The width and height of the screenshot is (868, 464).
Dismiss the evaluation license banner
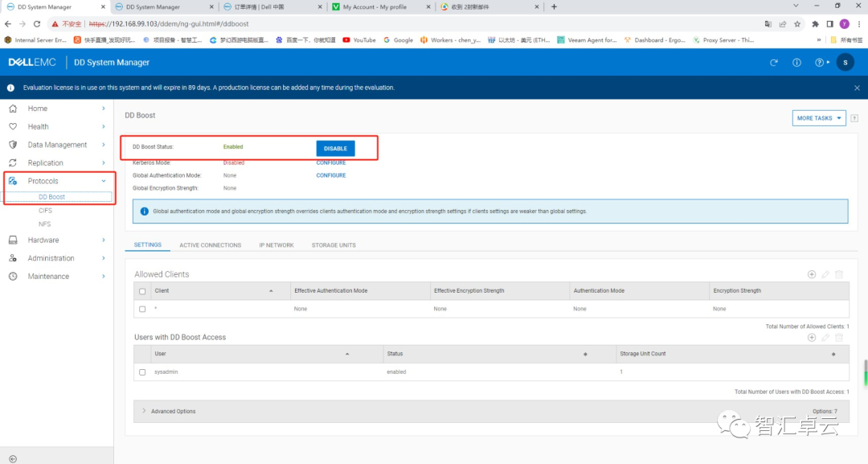point(857,88)
